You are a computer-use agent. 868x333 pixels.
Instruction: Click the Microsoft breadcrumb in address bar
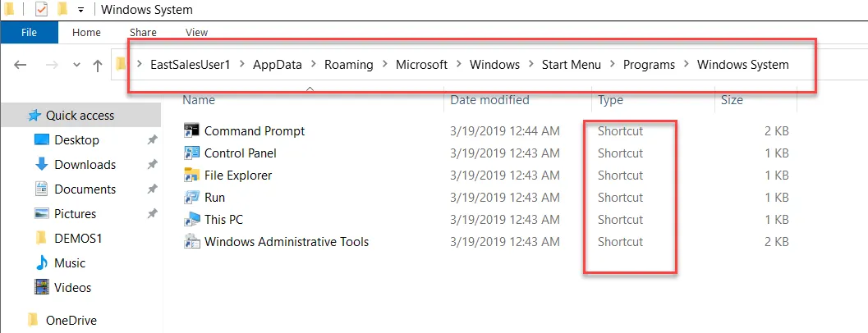[421, 65]
